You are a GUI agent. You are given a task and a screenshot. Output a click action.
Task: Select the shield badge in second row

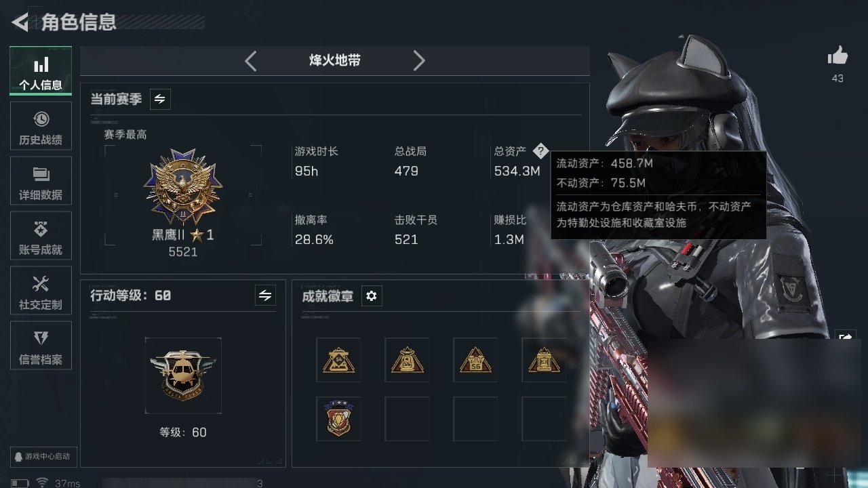click(x=338, y=419)
